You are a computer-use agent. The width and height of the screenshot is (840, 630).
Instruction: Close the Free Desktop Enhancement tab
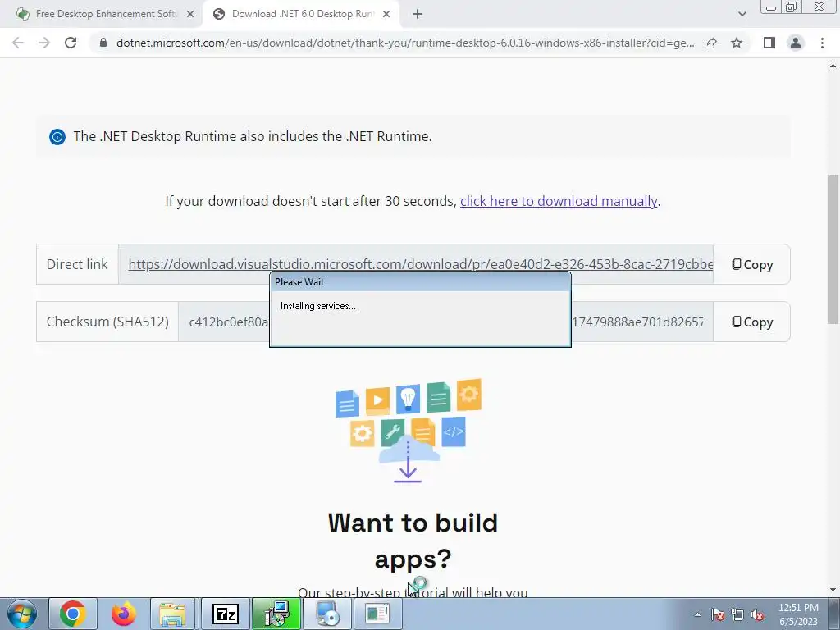[x=190, y=14]
